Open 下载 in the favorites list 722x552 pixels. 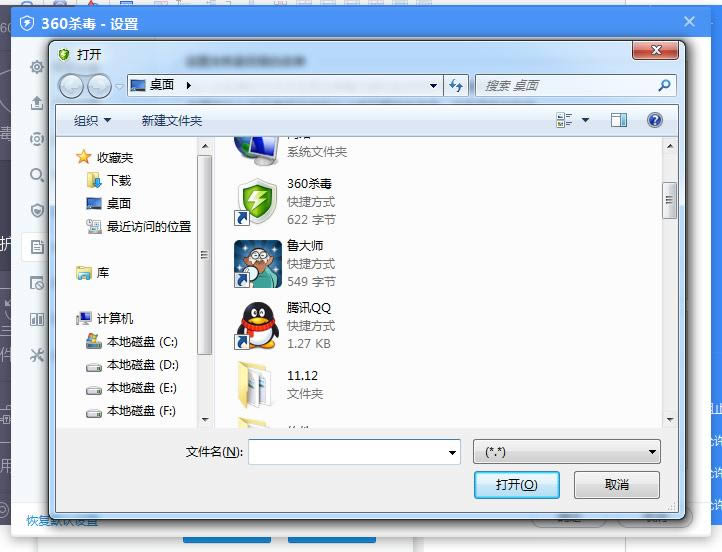pyautogui.click(x=119, y=181)
